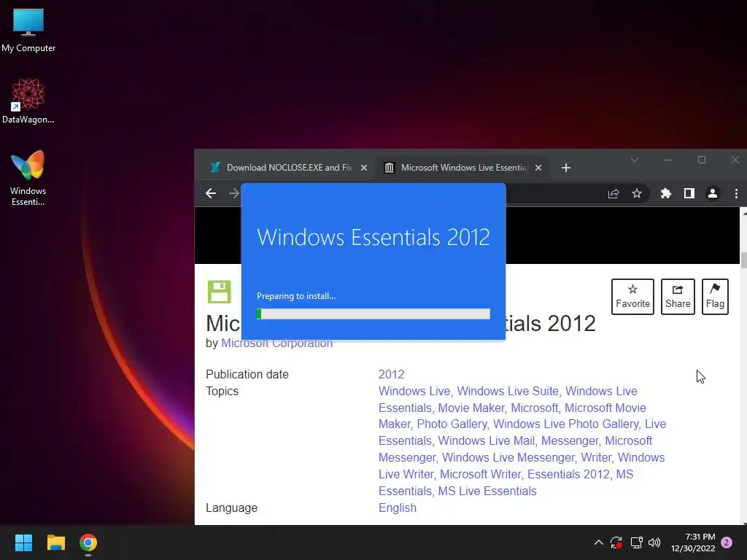Open Windows Essentials desktop icon
The height and width of the screenshot is (560, 747).
[28, 178]
